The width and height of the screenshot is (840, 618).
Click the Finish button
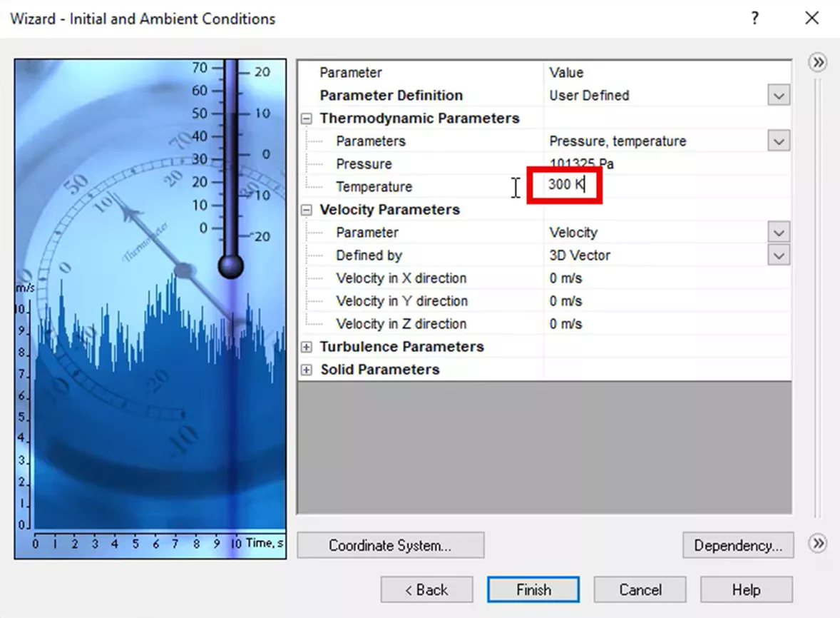533,589
